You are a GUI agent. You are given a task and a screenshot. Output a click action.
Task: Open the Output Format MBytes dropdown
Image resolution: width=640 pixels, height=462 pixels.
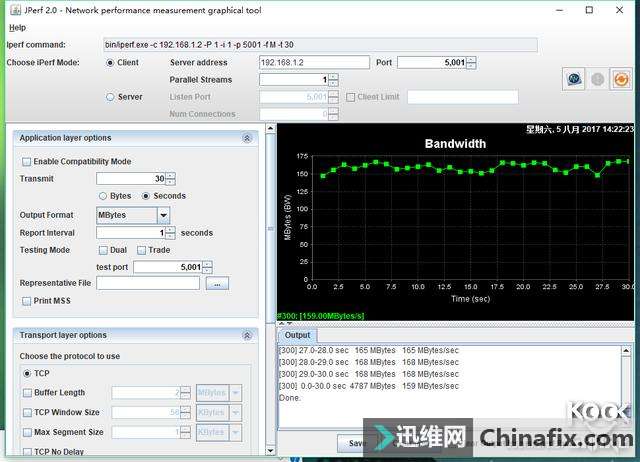pos(164,215)
